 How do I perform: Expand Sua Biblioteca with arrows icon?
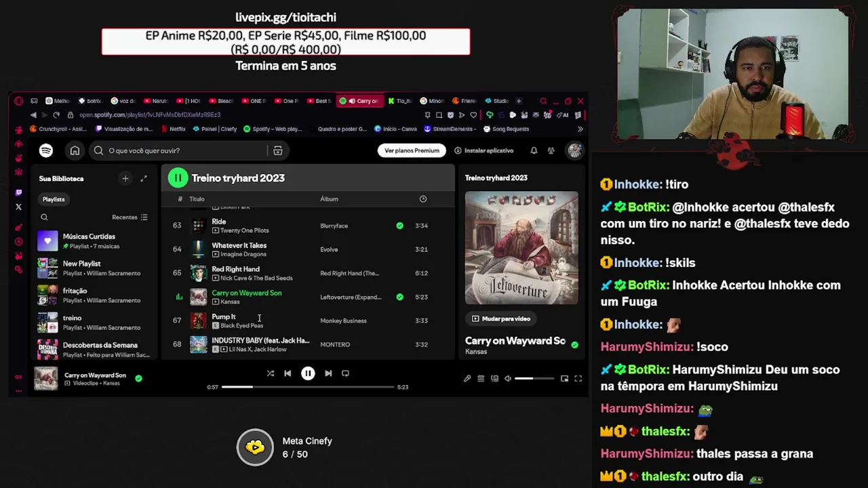144,178
